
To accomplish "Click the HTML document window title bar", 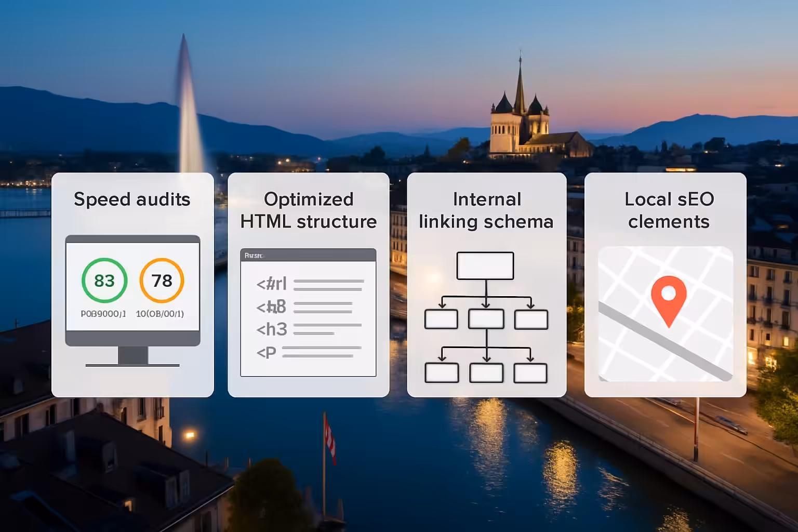I will pos(308,255).
